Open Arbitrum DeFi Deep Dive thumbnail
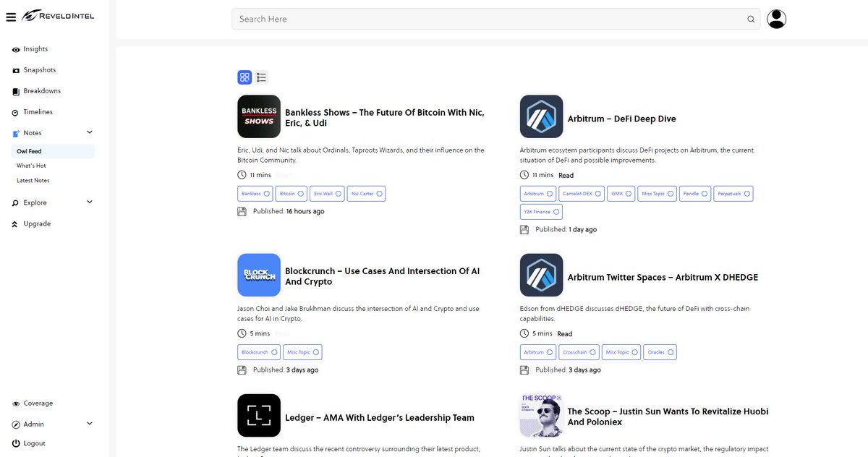 [541, 116]
